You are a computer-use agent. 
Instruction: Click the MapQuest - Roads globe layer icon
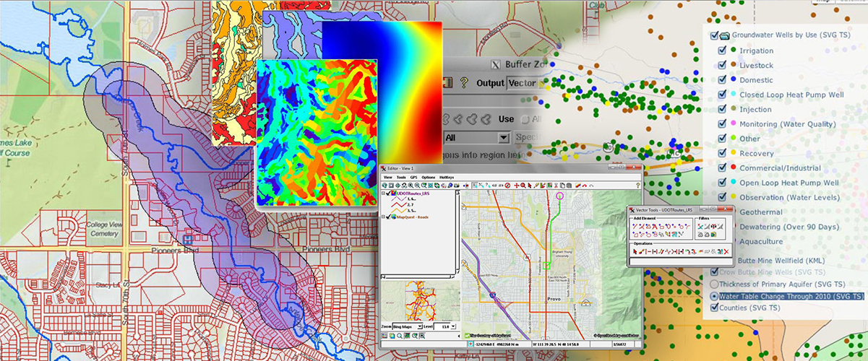[x=395, y=217]
